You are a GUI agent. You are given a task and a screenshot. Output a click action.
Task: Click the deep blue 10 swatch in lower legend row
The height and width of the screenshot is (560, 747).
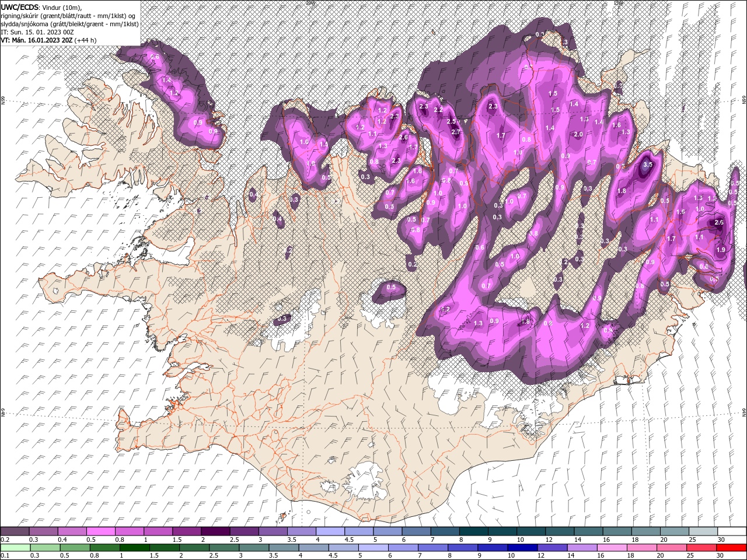522,548
